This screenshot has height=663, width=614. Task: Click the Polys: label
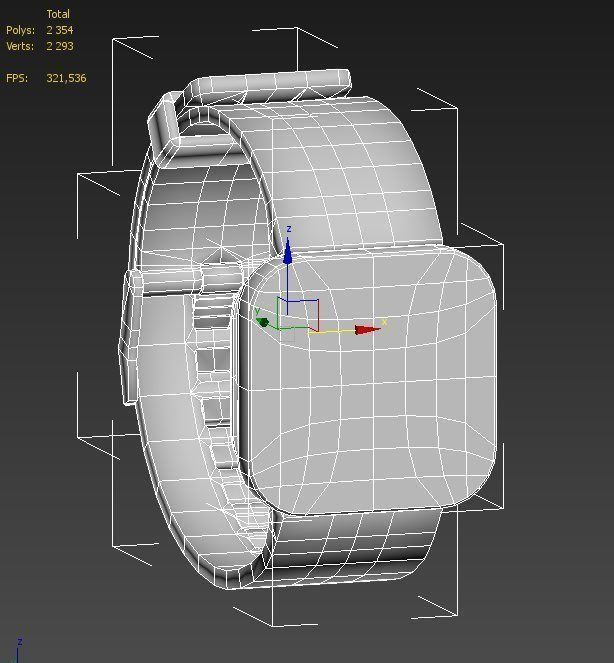click(20, 30)
